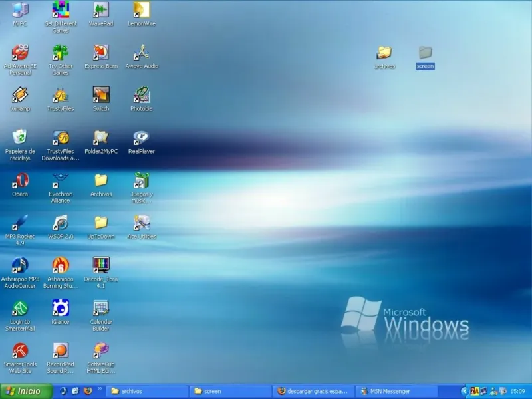
Task: Click the MP3 Rocket shortcut
Action: [20, 223]
